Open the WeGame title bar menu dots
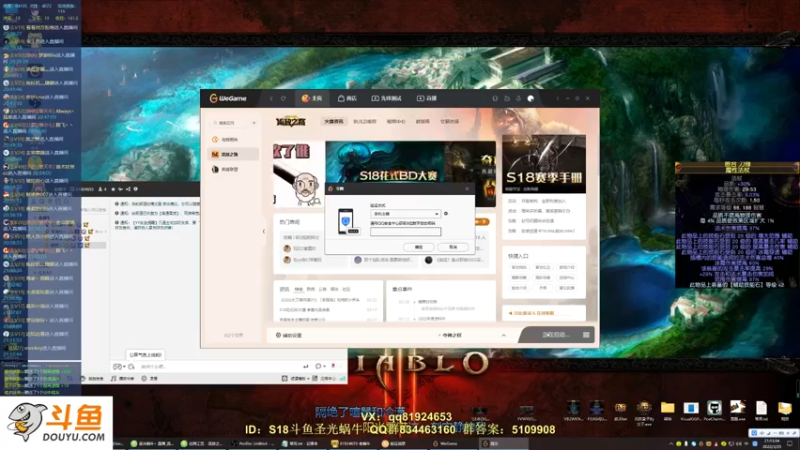 point(557,98)
